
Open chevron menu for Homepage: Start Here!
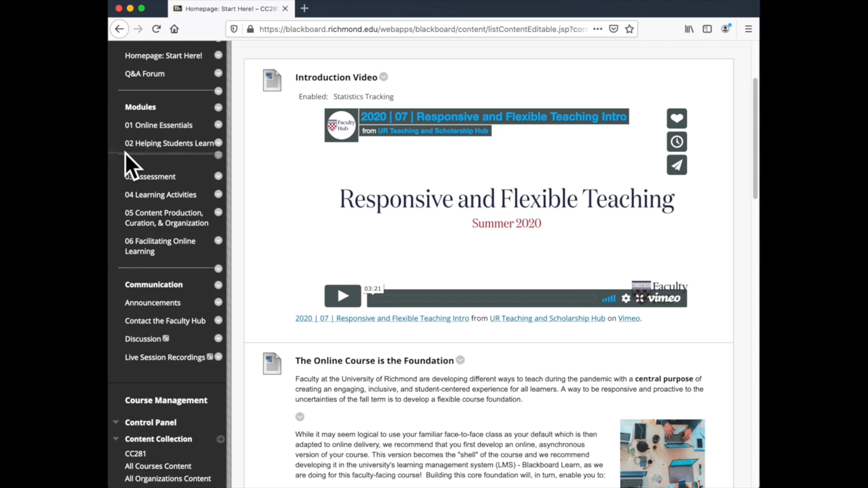point(218,55)
